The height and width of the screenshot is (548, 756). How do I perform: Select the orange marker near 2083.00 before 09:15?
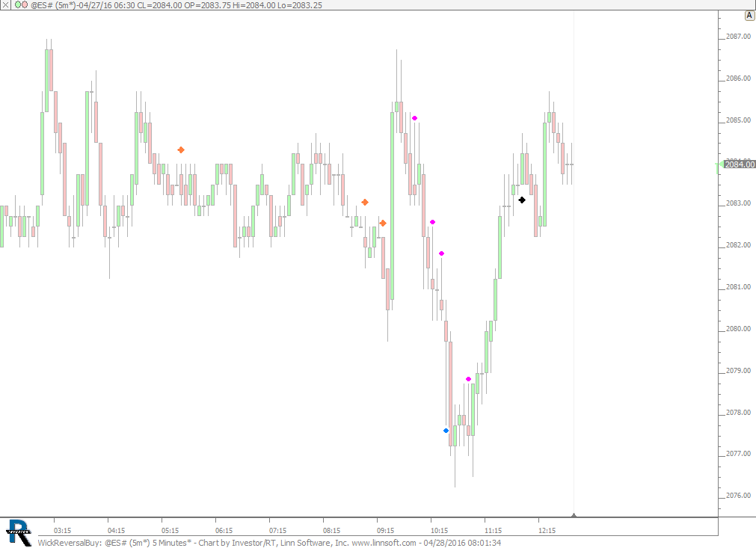pos(365,203)
